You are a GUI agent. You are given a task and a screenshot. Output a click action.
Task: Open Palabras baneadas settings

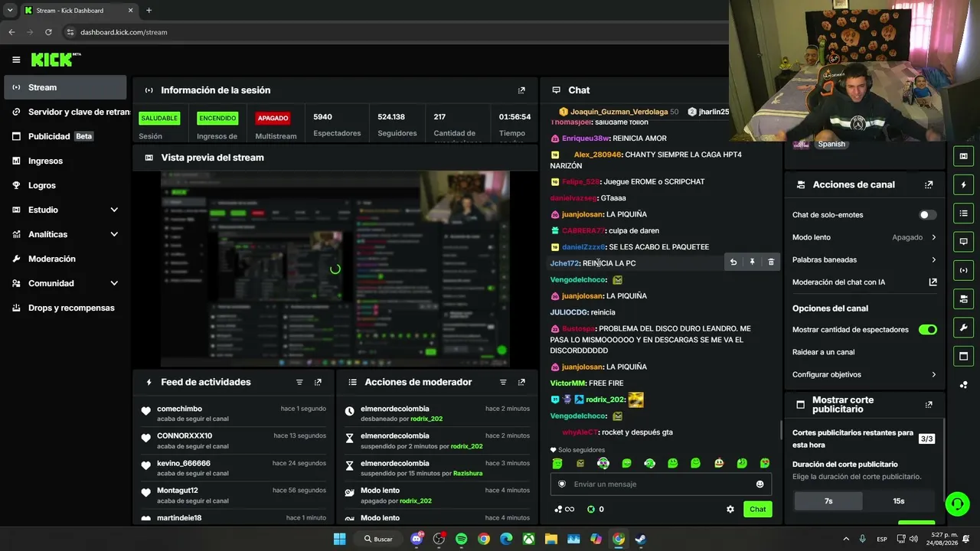point(864,260)
